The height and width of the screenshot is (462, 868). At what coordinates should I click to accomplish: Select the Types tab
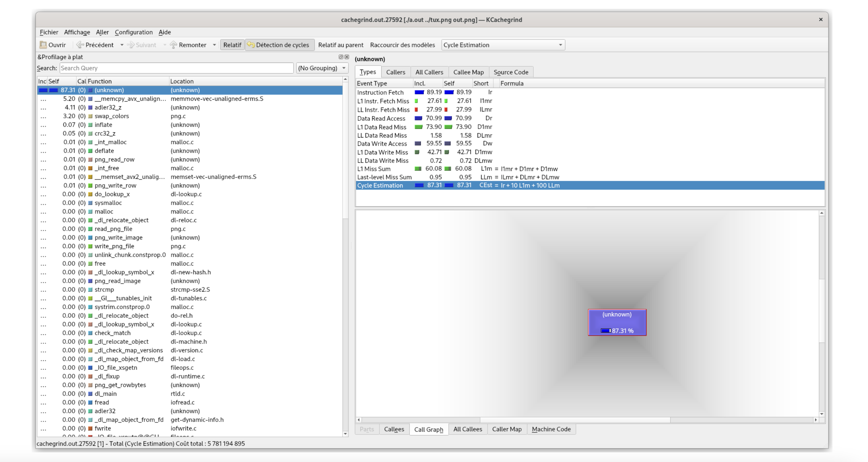coord(367,72)
